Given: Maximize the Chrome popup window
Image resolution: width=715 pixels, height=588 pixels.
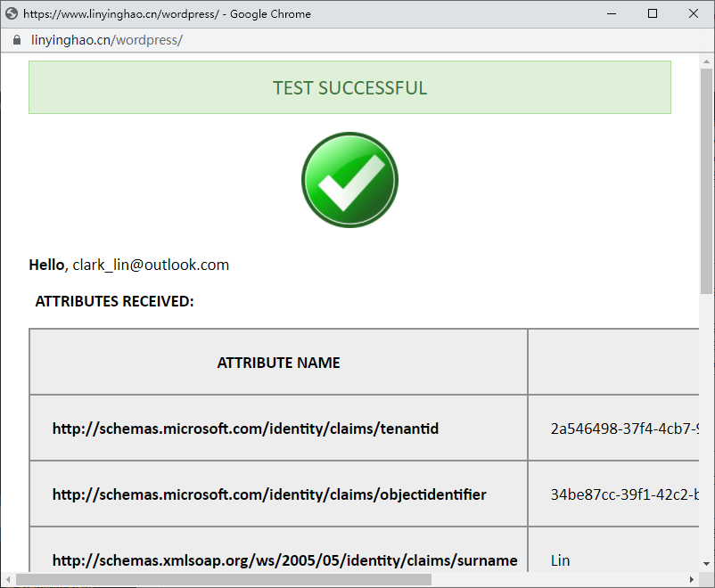Looking at the screenshot, I should [653, 13].
